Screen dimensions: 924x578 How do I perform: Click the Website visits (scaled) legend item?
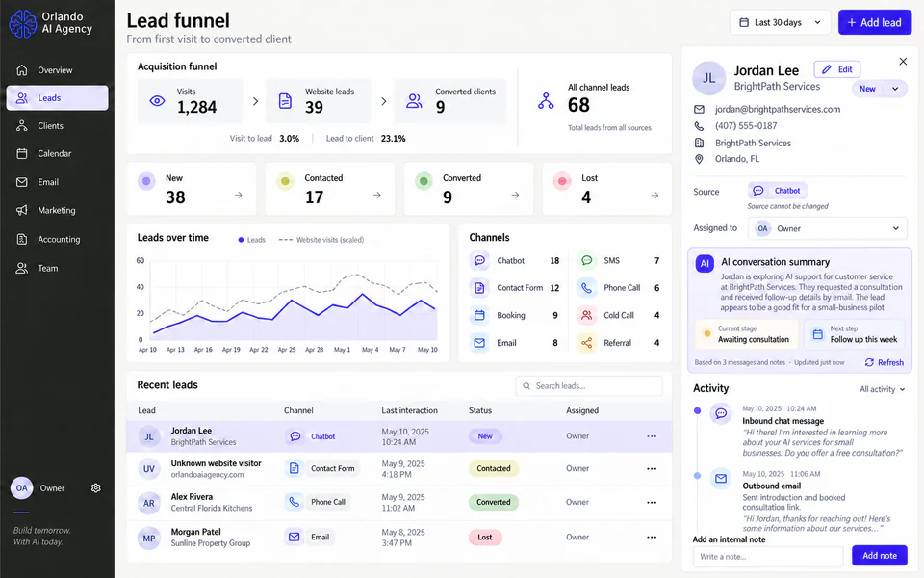[x=321, y=240]
